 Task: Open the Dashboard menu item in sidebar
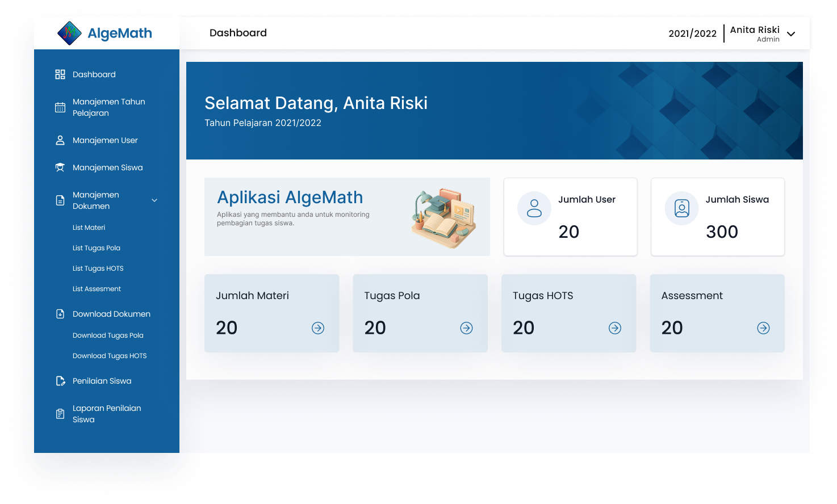pyautogui.click(x=94, y=74)
